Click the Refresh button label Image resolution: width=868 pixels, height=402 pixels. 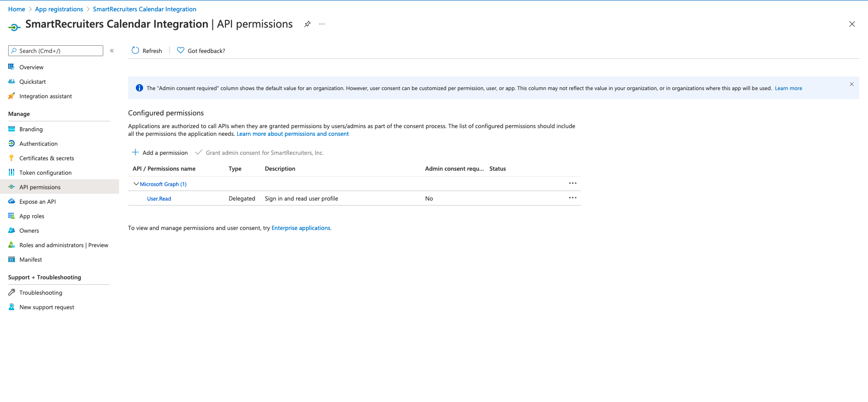point(152,51)
